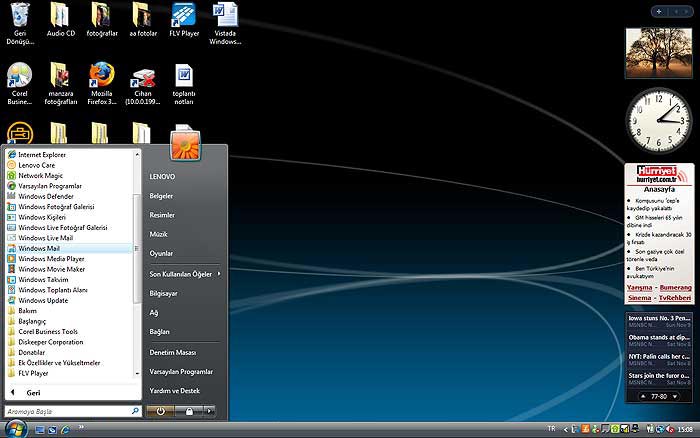700x438 pixels.
Task: Click the Start orb button
Action: (x=15, y=429)
